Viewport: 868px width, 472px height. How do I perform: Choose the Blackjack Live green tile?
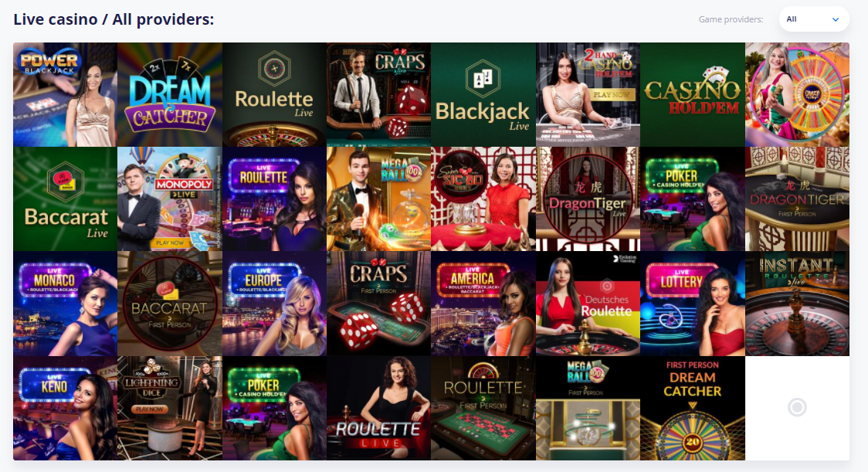click(x=483, y=95)
